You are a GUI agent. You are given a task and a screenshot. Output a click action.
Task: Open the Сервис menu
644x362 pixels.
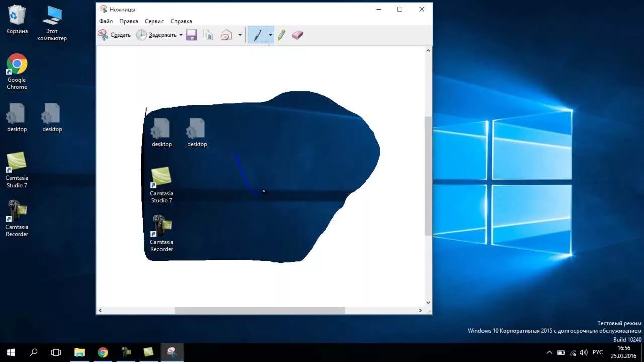[154, 21]
